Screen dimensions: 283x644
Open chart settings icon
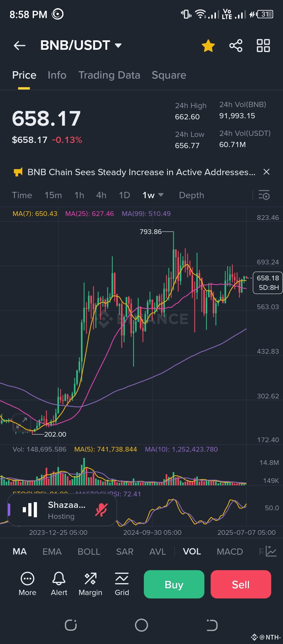click(x=264, y=195)
